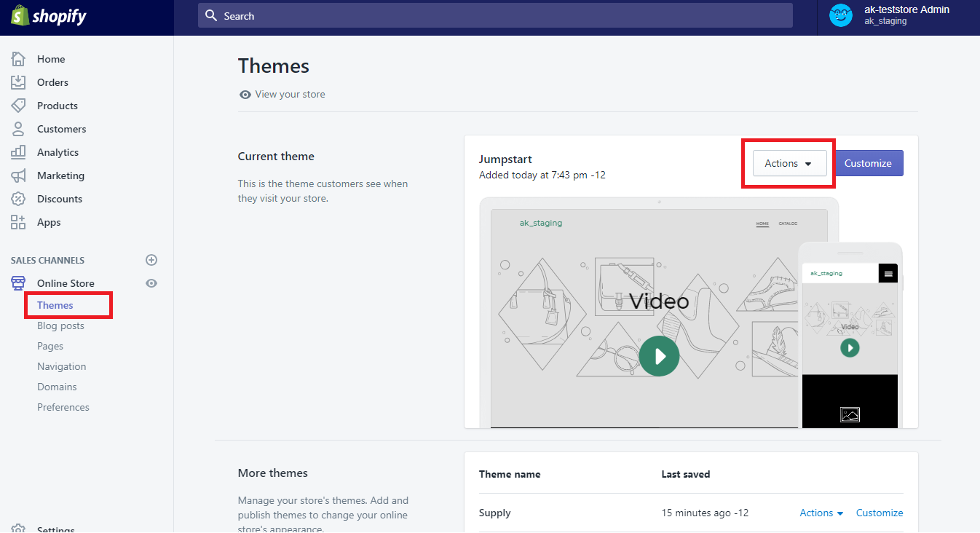Play video in desktop theme preview

660,356
